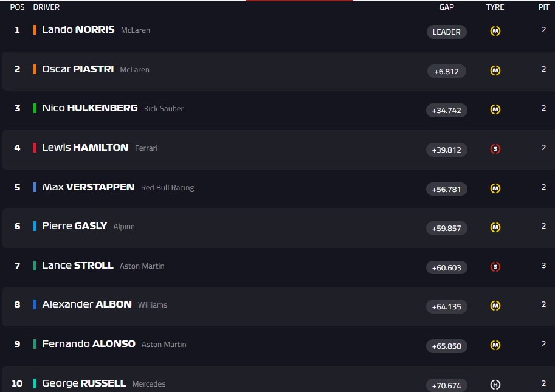Click Norris's orange McLaren team color bar
The image size is (555, 392).
[x=35, y=30]
